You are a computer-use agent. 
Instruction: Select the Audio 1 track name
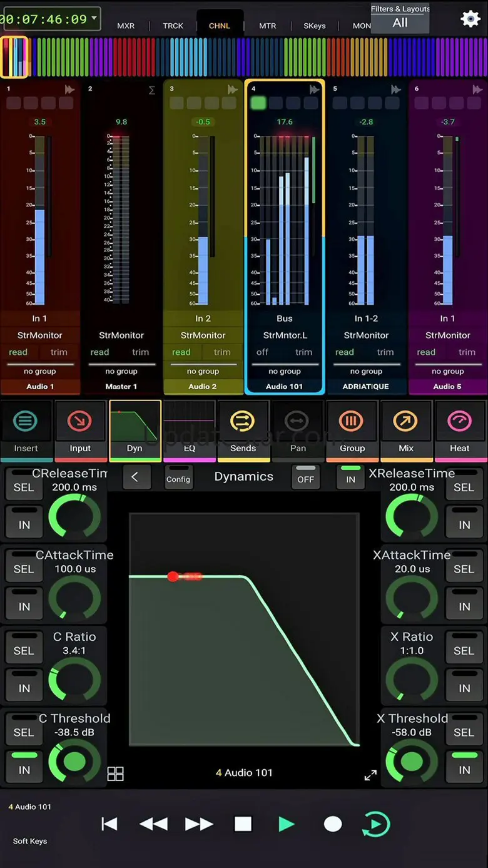(x=40, y=387)
